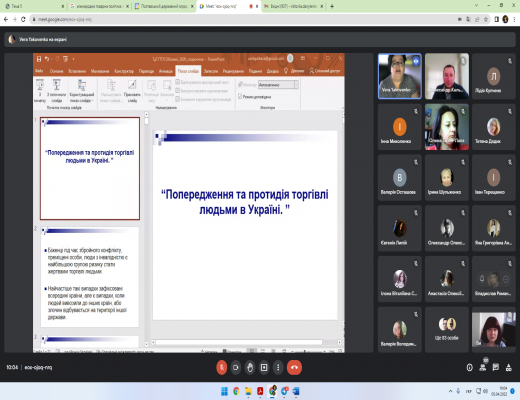Open the activities icon in Meet
Viewport: 520px width, 400px height.
coord(509,367)
